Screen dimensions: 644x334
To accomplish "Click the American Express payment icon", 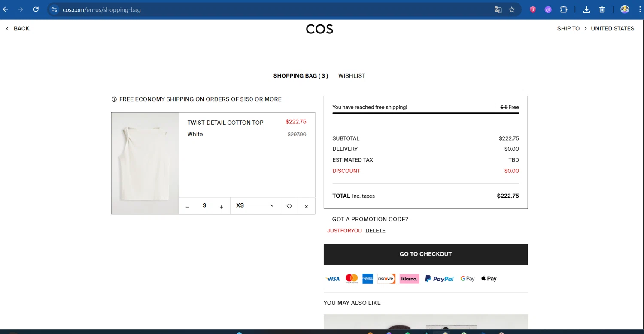I will click(368, 279).
